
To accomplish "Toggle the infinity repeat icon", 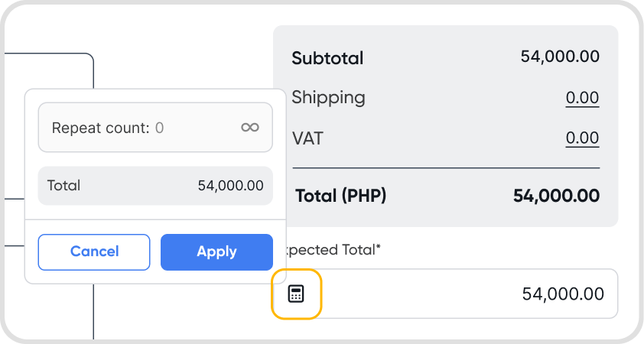I will [x=249, y=128].
